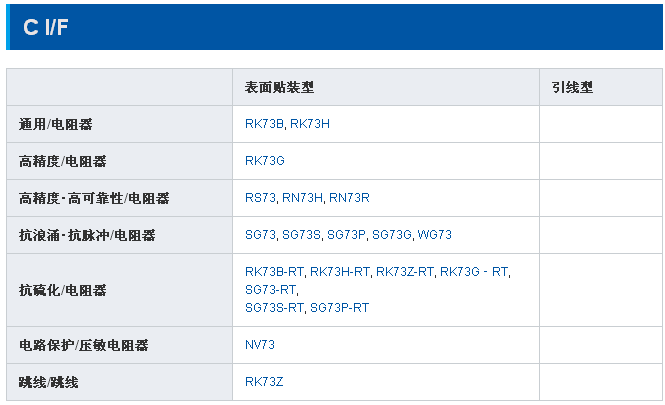The width and height of the screenshot is (665, 405).
Task: Select the SG73P link
Action: coord(347,235)
